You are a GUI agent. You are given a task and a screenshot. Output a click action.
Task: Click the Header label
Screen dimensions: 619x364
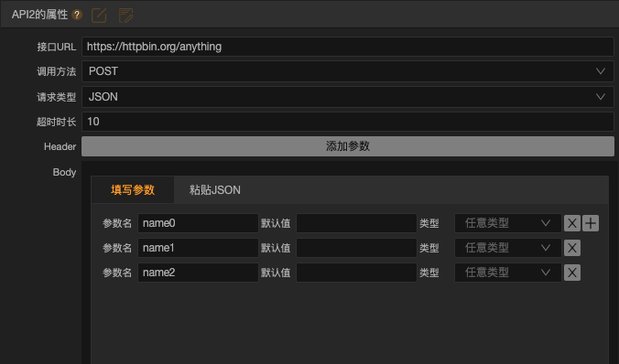[60, 146]
